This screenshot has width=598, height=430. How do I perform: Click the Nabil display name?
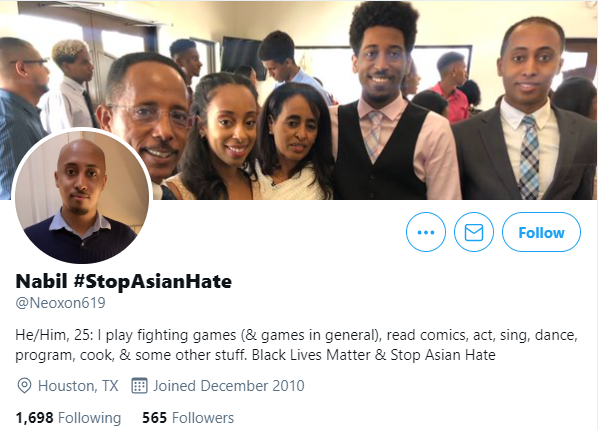pyautogui.click(x=42, y=282)
